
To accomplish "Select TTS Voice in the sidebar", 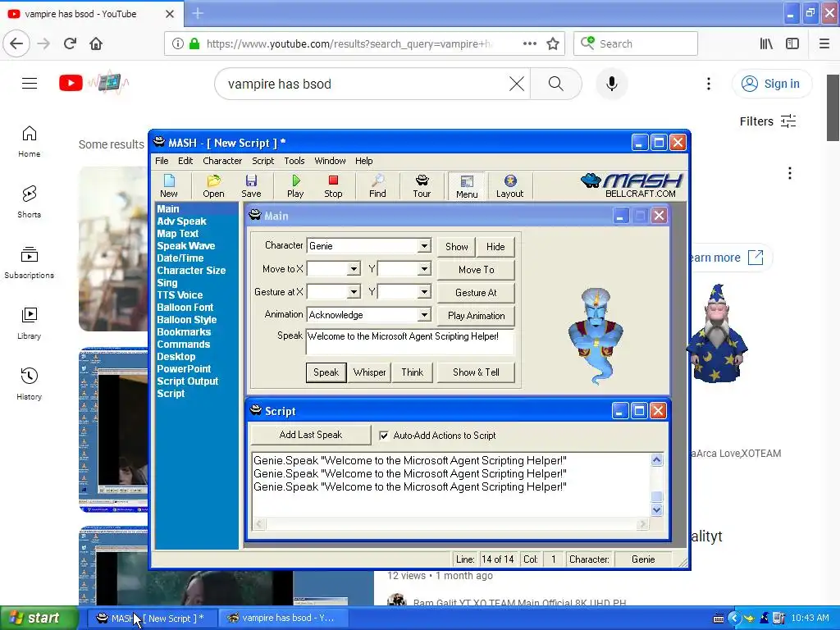I will [180, 295].
